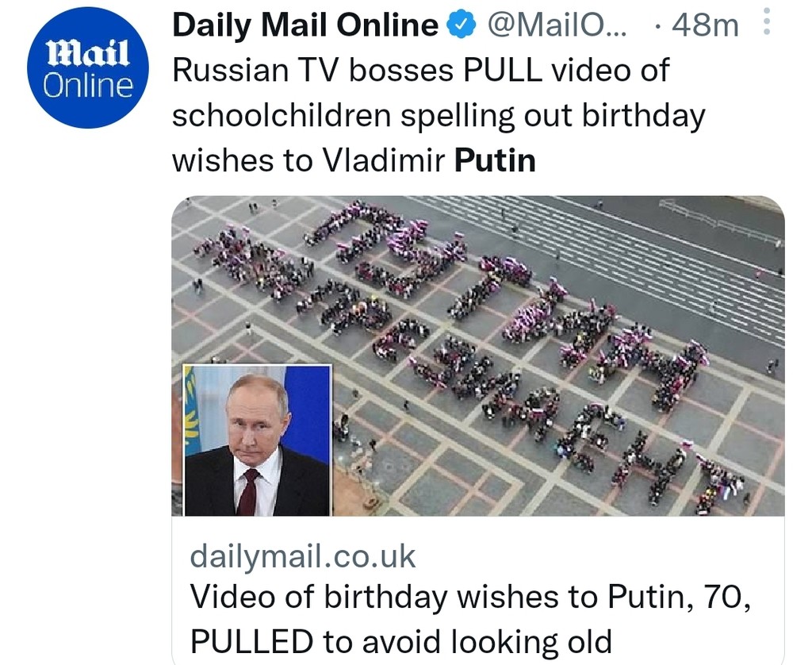Click the capitalized word PULL in tweet
812x665 pixels.
502,71
